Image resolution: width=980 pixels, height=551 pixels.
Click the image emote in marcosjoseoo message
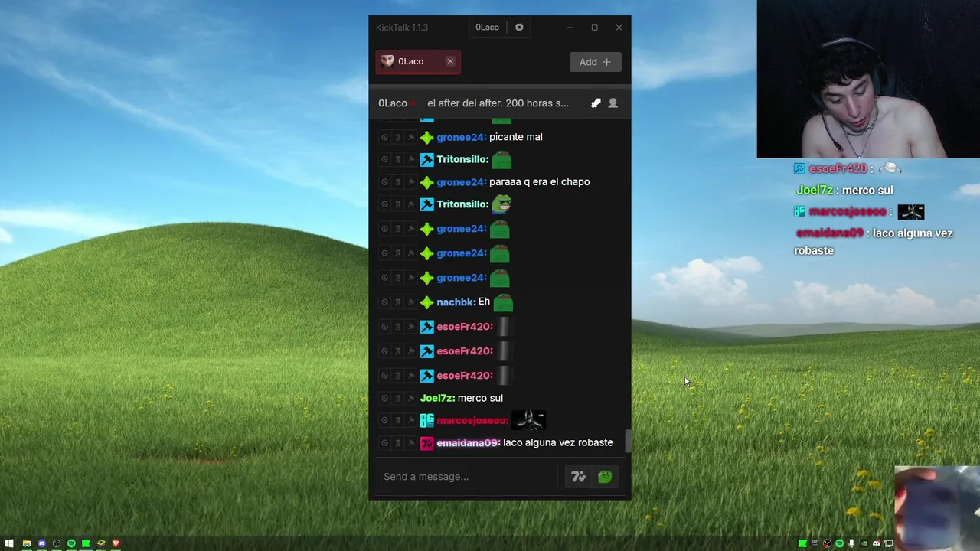(529, 419)
